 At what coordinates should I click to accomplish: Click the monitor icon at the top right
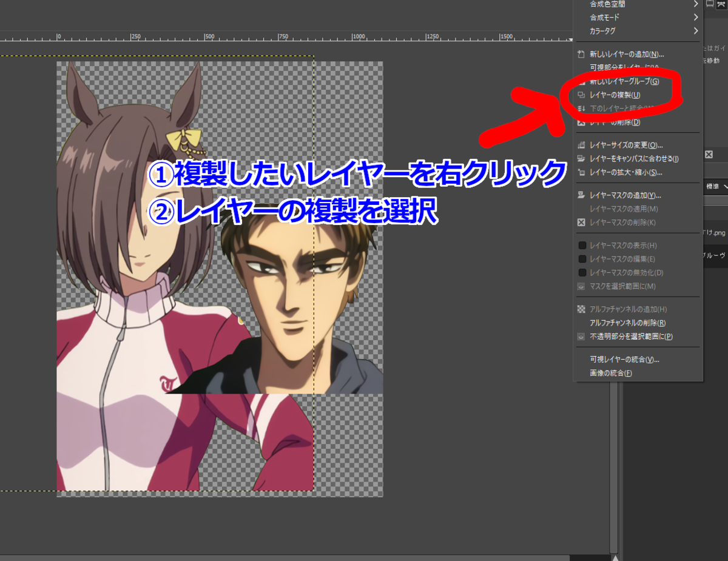coord(711,5)
